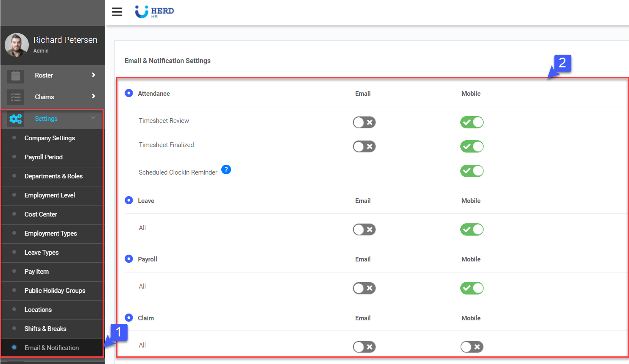Click Richard Petersen's profile avatar
Screen dimensions: 629x364
point(17,45)
